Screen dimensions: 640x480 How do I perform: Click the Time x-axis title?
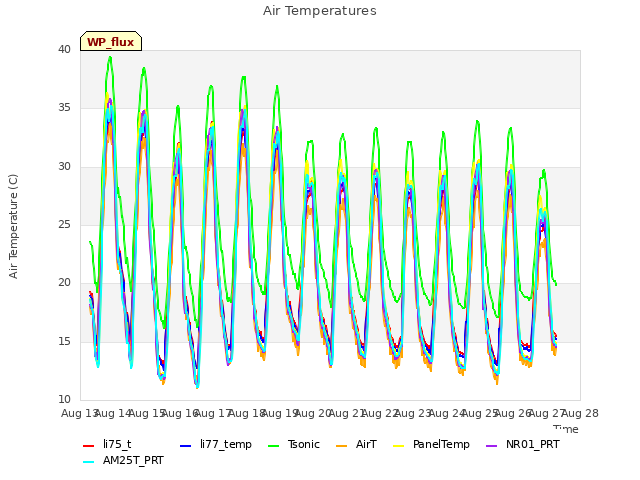566,429
